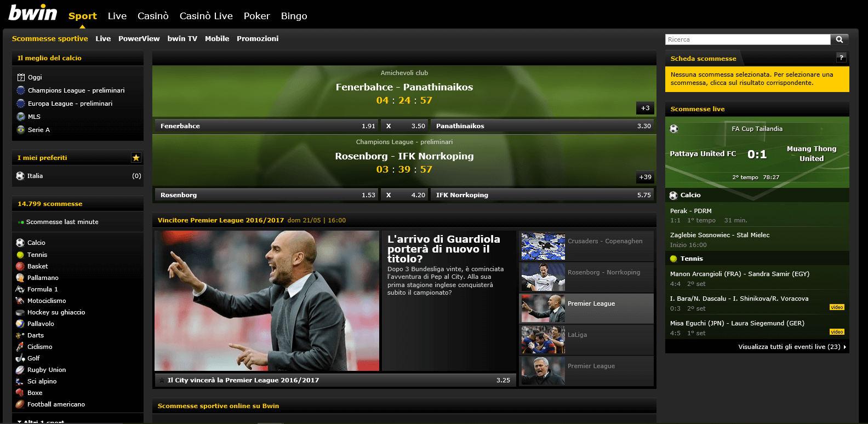Click the Formula 1 car icon
868x424 pixels.
(20, 289)
